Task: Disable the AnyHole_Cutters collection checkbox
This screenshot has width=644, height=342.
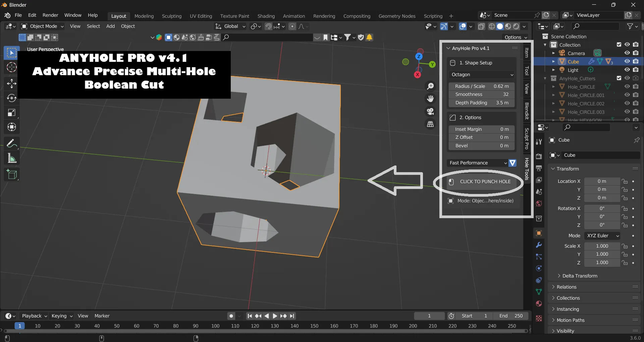Action: [619, 78]
